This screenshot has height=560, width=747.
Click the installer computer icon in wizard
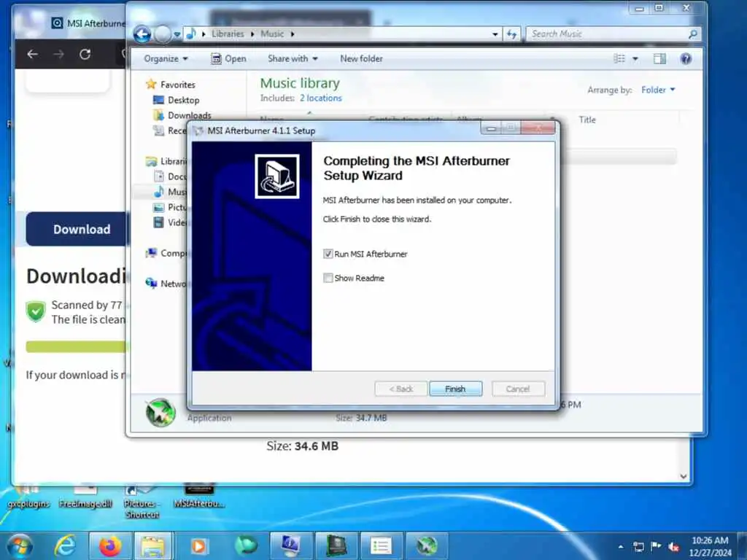coord(276,176)
